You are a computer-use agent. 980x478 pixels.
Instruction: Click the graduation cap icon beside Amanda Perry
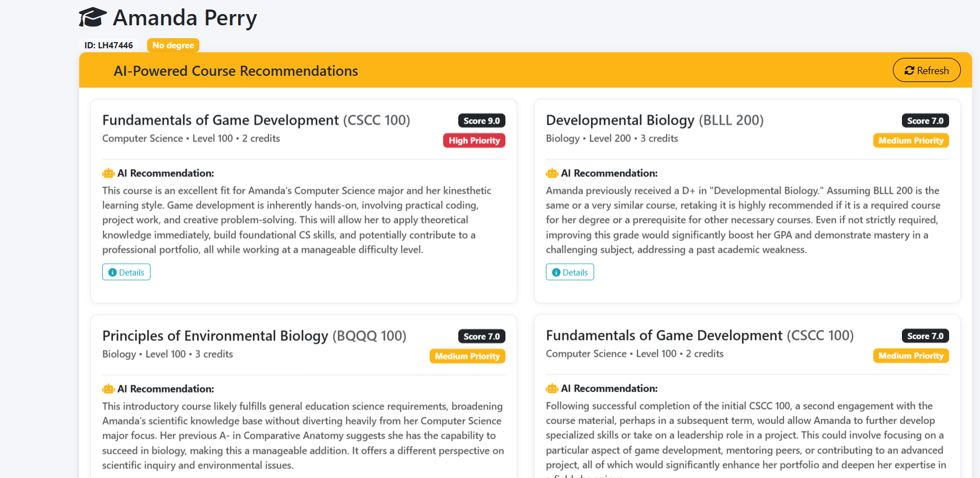tap(93, 17)
